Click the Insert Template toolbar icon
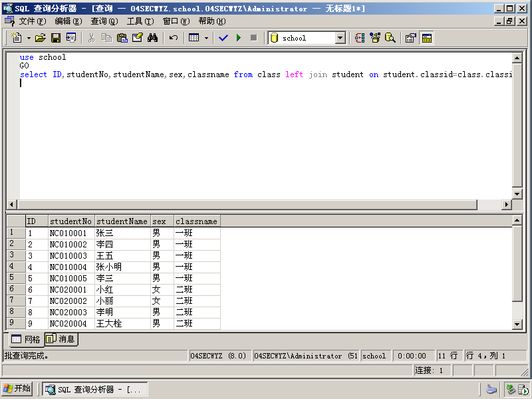Image resolution: width=532 pixels, height=399 pixels. pos(71,38)
